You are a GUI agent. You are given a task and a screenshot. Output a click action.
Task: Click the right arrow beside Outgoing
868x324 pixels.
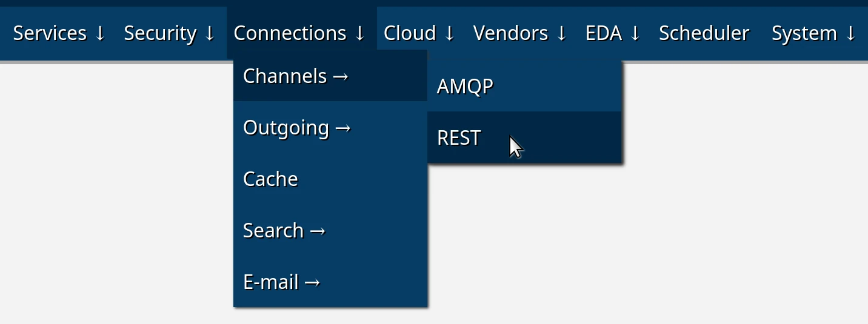pos(343,128)
